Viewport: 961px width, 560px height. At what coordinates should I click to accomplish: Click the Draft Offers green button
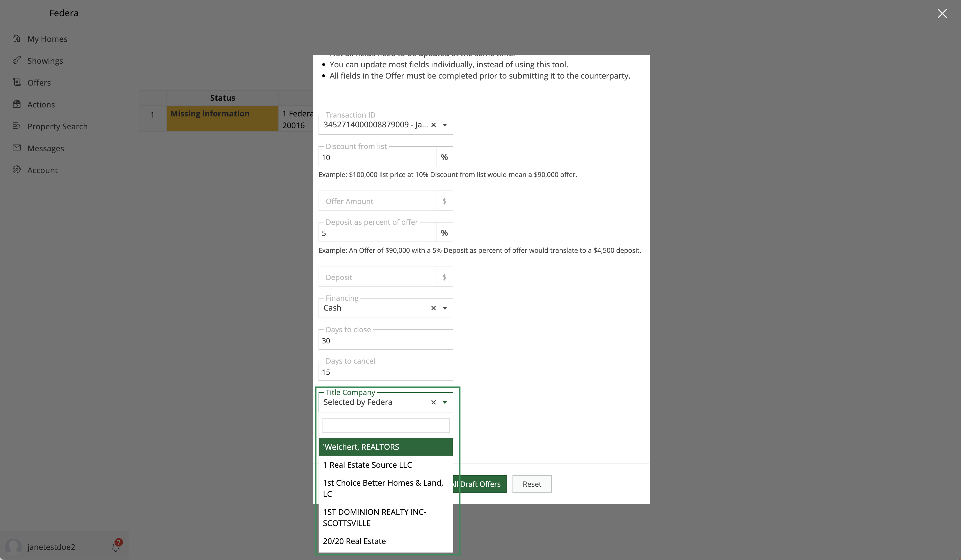point(480,484)
